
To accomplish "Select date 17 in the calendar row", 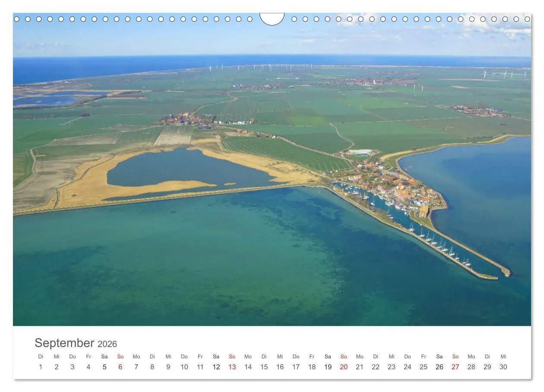I will [x=296, y=367].
